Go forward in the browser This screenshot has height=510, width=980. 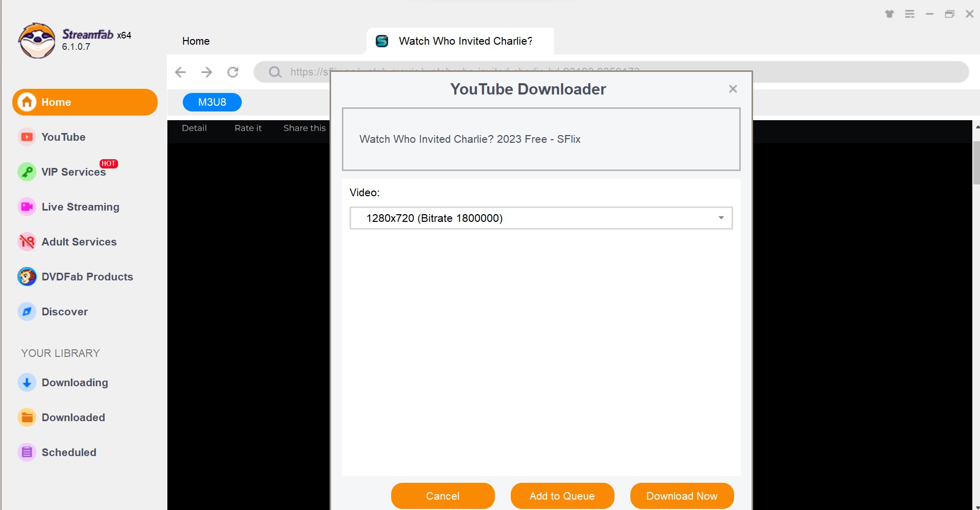click(x=207, y=72)
